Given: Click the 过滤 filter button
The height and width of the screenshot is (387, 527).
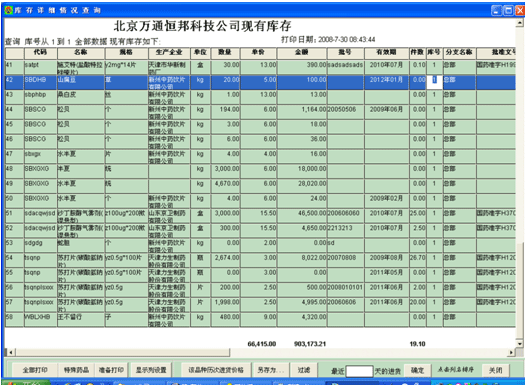Looking at the screenshot, I should coord(304,370).
